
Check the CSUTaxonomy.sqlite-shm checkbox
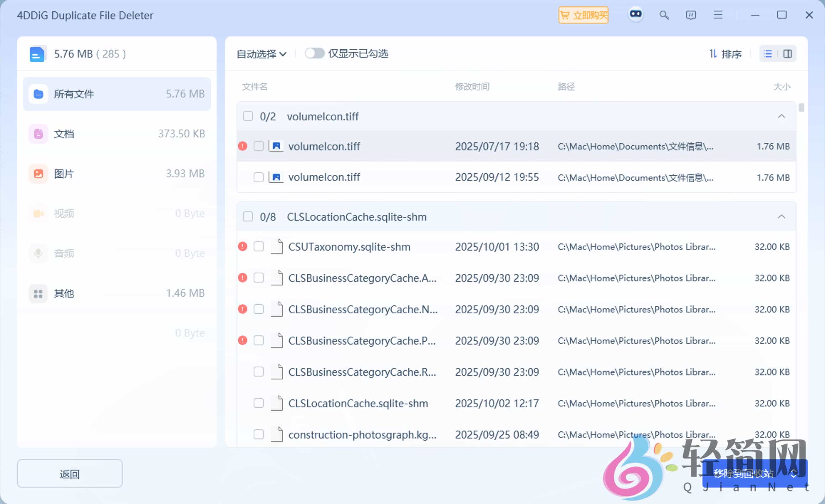(x=259, y=247)
